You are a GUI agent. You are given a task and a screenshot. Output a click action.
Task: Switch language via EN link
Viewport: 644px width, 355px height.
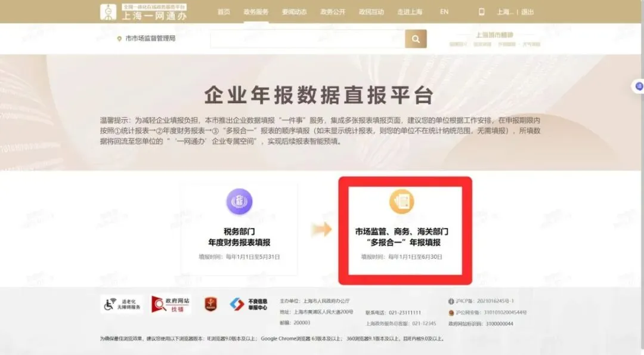pyautogui.click(x=444, y=12)
